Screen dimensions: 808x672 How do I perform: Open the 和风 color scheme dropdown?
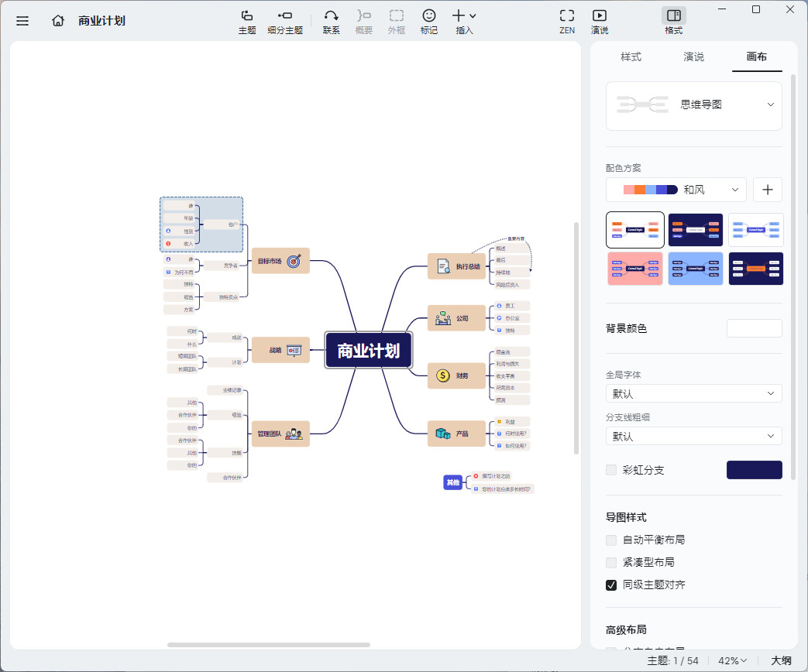tap(676, 190)
